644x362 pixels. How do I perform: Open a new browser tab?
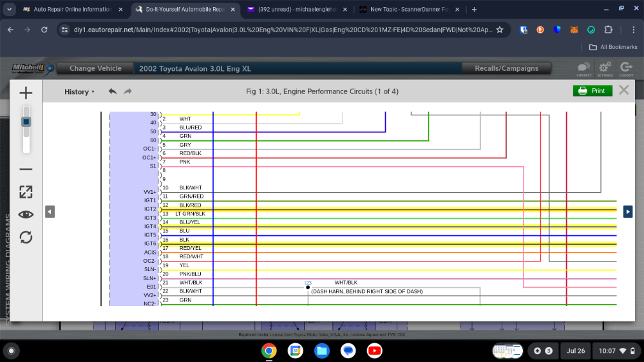pos(474,9)
